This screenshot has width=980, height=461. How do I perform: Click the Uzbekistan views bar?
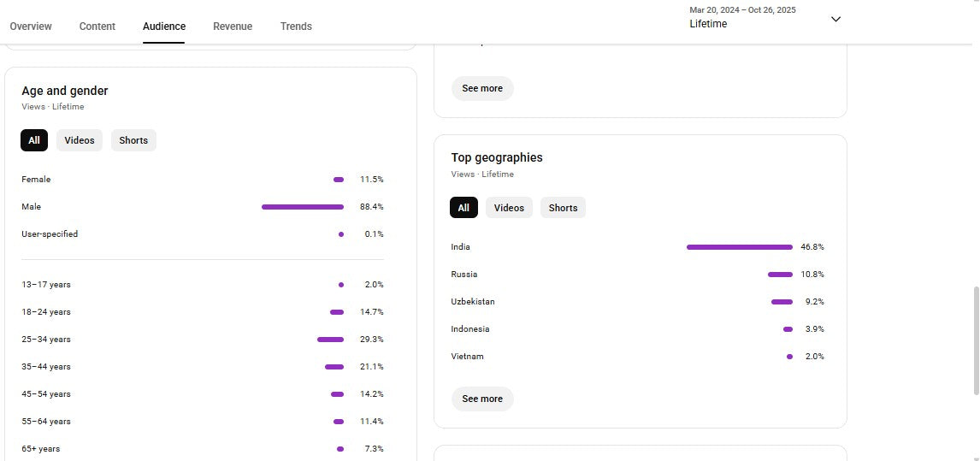pyautogui.click(x=782, y=302)
